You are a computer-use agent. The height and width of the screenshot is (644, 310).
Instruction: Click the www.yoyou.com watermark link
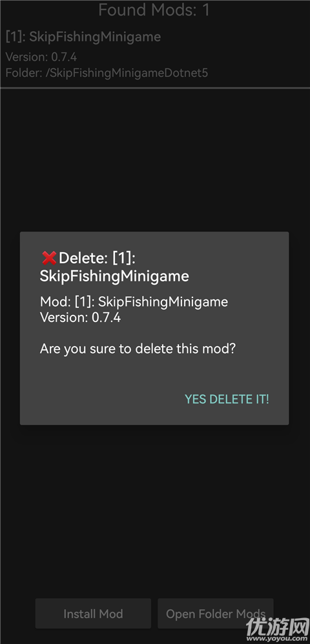(285, 638)
